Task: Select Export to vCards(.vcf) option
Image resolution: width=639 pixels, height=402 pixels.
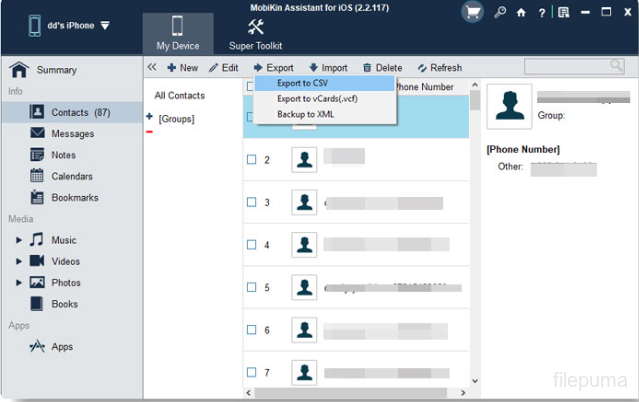Action: click(319, 99)
